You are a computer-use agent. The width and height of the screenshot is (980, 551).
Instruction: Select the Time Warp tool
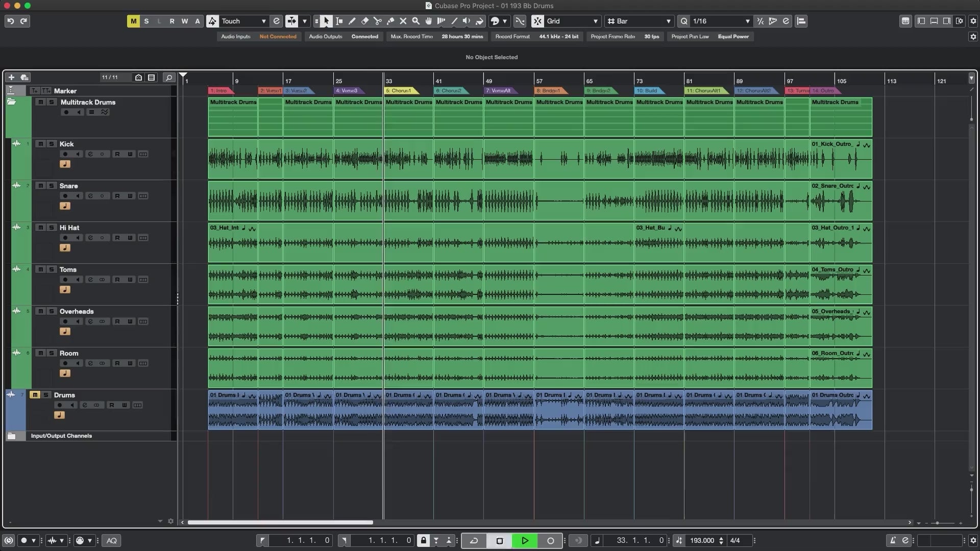(x=441, y=21)
